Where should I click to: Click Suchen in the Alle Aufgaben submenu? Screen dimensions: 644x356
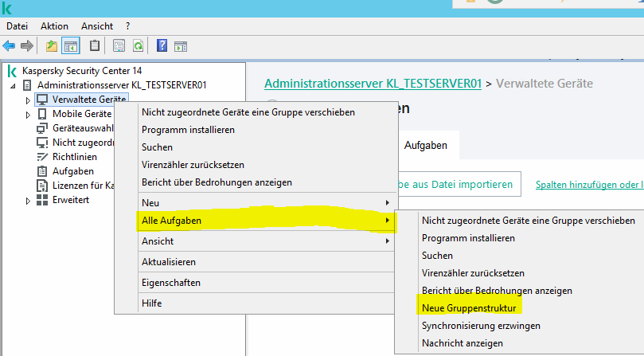(437, 256)
